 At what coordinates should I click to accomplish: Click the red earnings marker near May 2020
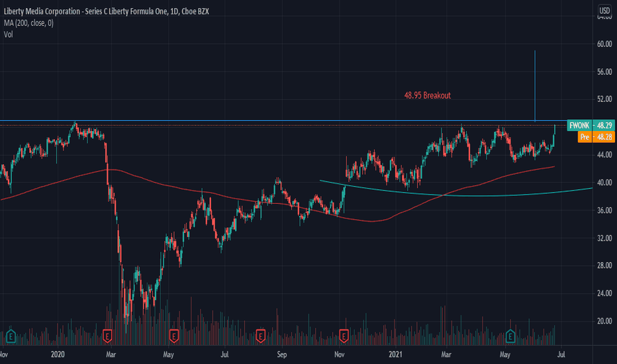click(x=174, y=336)
